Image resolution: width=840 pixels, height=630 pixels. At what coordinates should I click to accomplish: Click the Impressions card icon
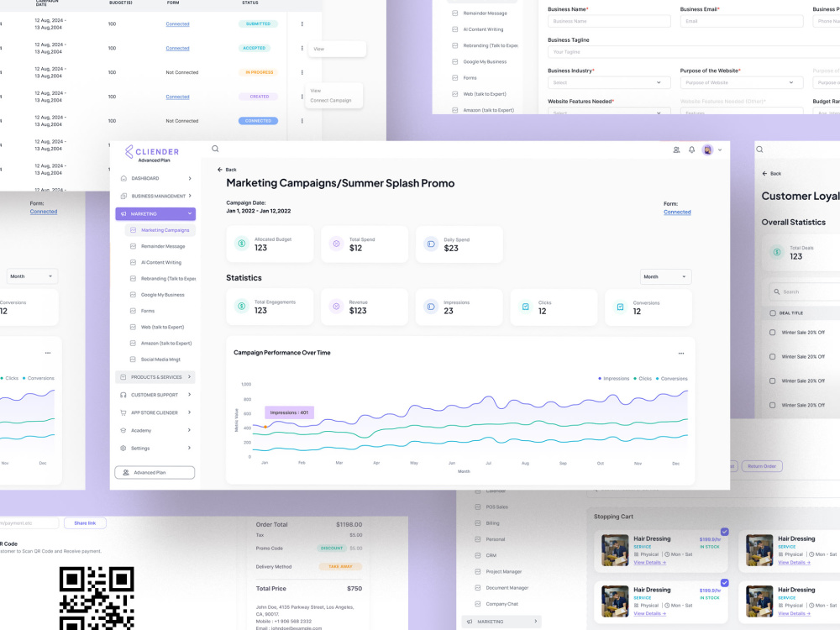coord(431,307)
